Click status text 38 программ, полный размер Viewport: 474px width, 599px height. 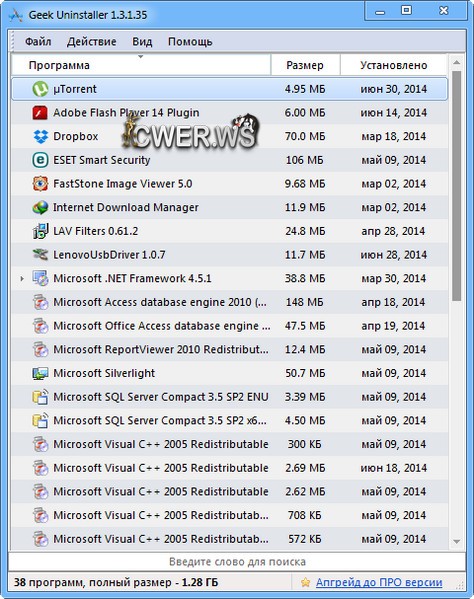click(x=116, y=582)
